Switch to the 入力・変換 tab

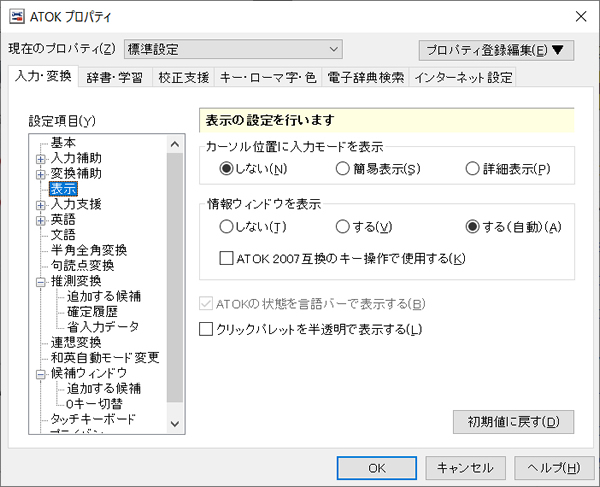coord(43,76)
